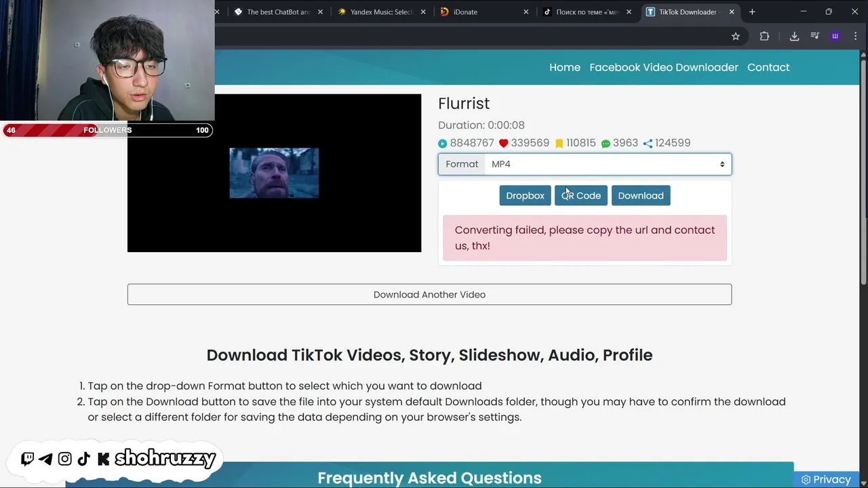Go to Home in site navigation
The height and width of the screenshot is (488, 868).
pos(565,67)
